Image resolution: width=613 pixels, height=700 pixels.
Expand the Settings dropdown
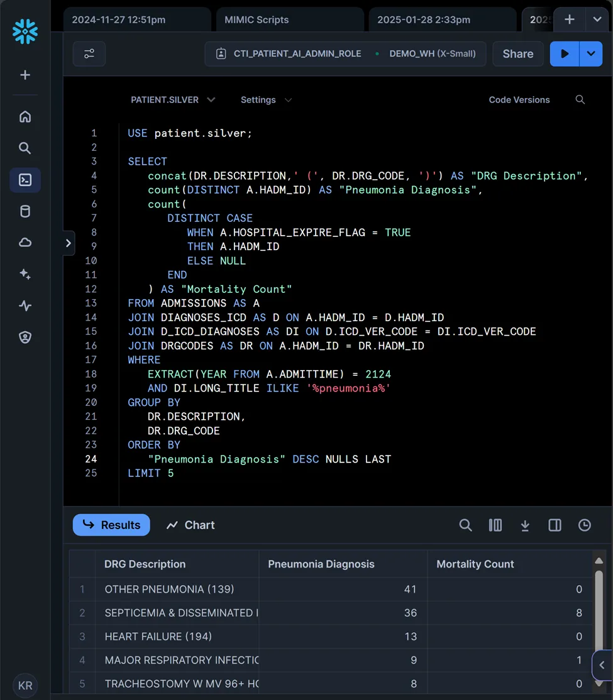point(267,99)
